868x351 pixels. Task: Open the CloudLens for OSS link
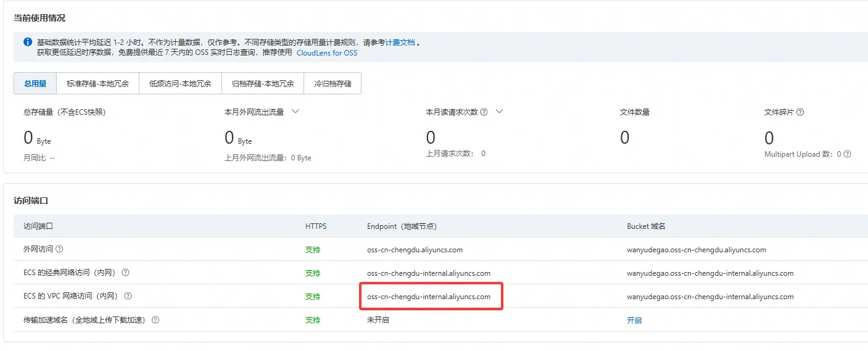(327, 53)
